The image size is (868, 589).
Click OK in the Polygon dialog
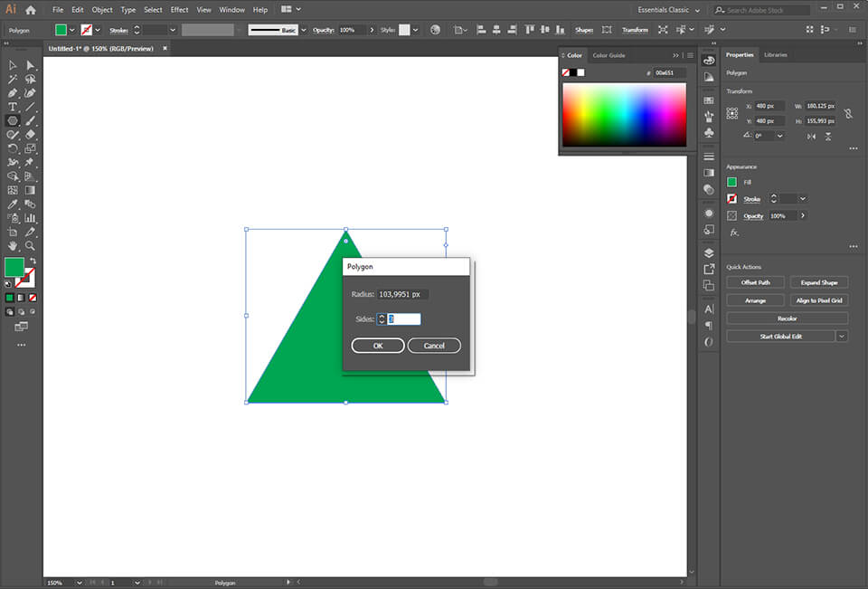pyautogui.click(x=377, y=345)
